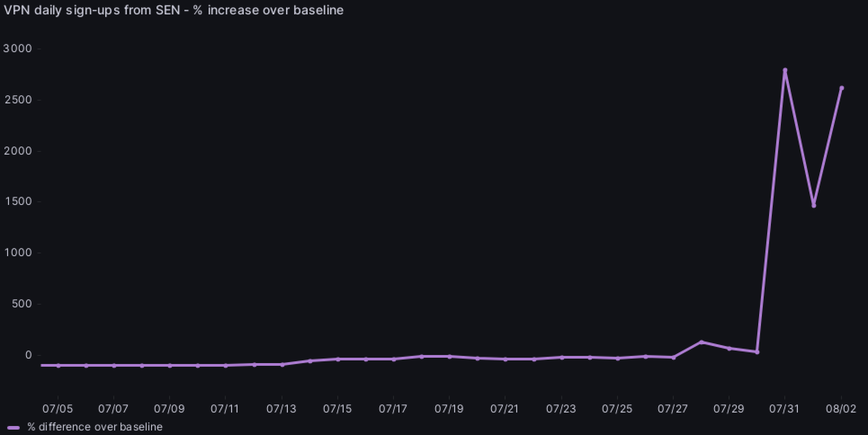The height and width of the screenshot is (435, 868).
Task: Open the purple legend color swatch
Action: (x=13, y=427)
